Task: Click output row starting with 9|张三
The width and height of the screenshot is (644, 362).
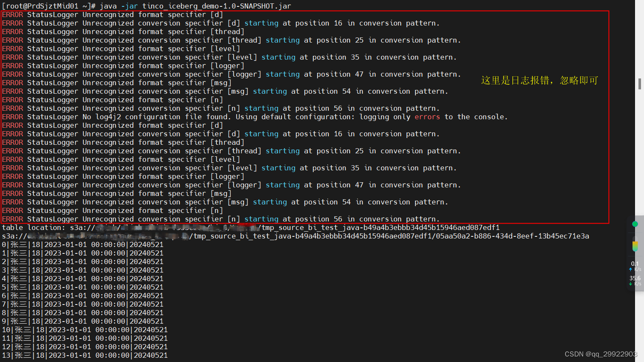Action: [x=83, y=321]
